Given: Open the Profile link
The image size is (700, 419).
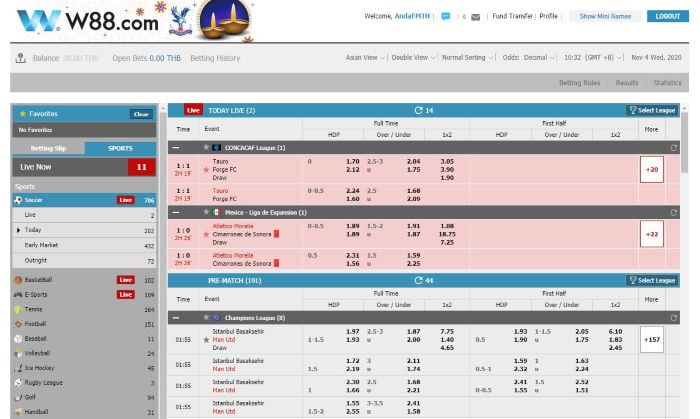Looking at the screenshot, I should [x=548, y=16].
